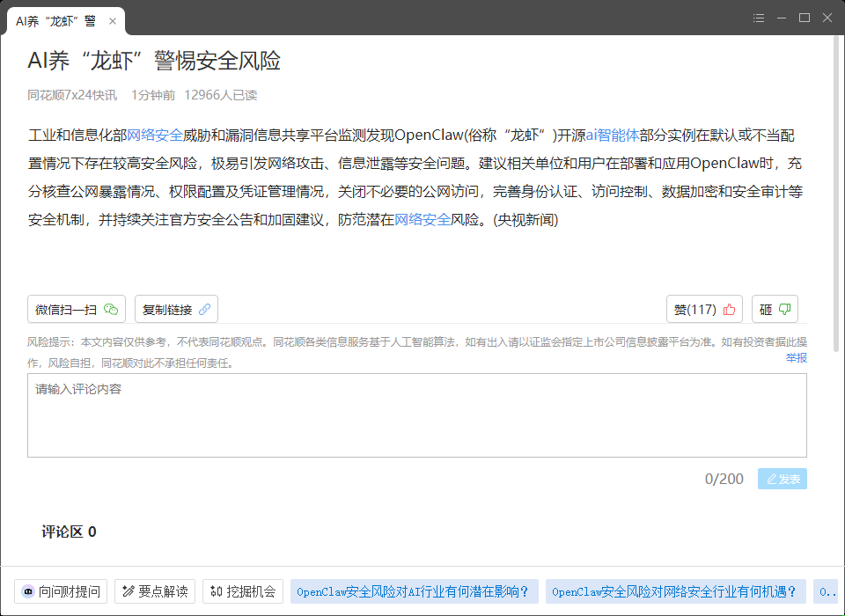This screenshot has width=845, height=616.
Task: Close the news window
Action: (827, 18)
